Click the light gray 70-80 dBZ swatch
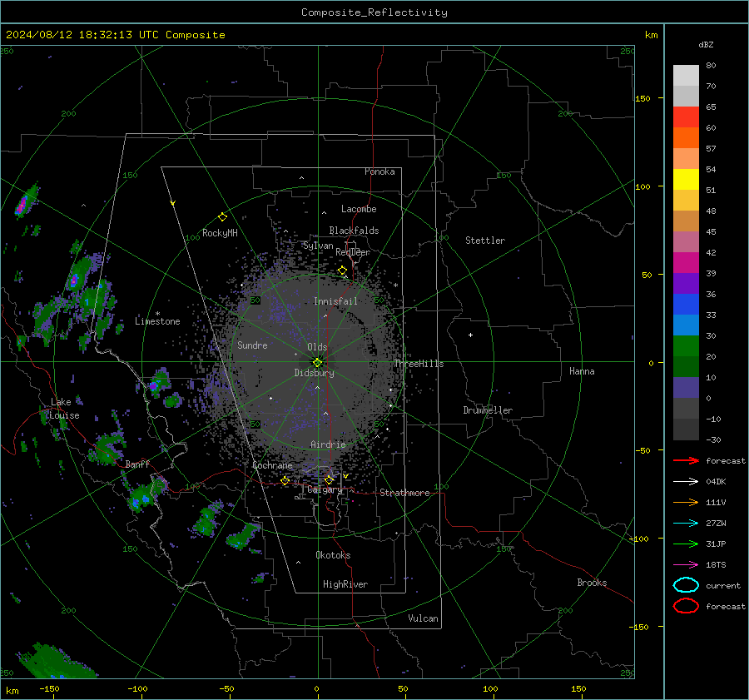The width and height of the screenshot is (749, 700). [686, 76]
